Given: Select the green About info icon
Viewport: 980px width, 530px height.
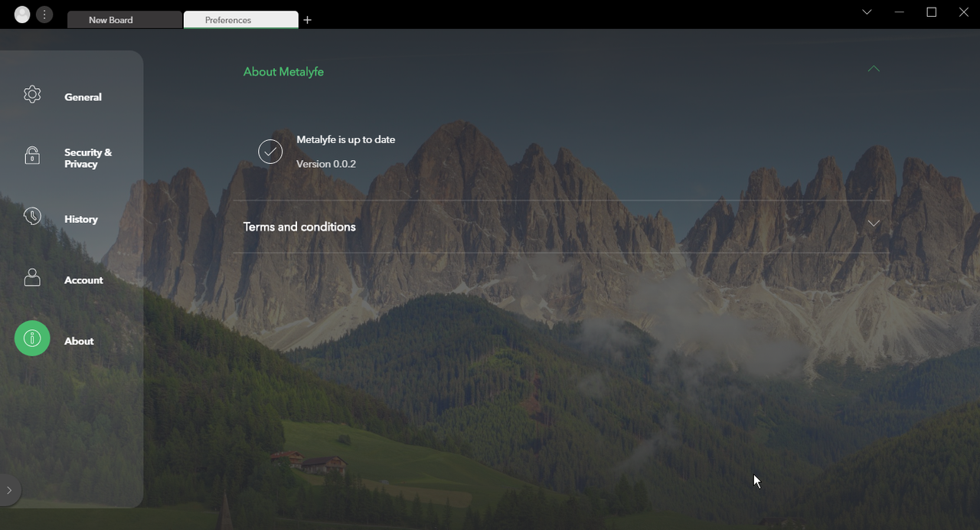Looking at the screenshot, I should click(32, 338).
